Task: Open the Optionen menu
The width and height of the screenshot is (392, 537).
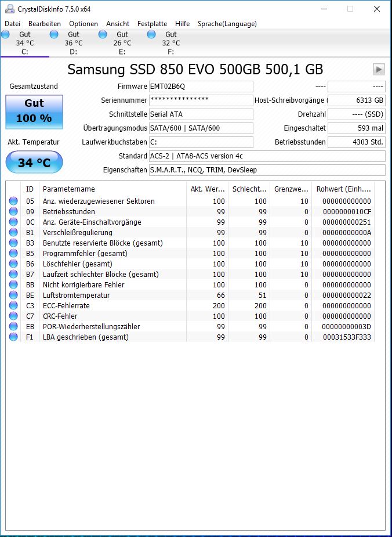Action: point(84,24)
